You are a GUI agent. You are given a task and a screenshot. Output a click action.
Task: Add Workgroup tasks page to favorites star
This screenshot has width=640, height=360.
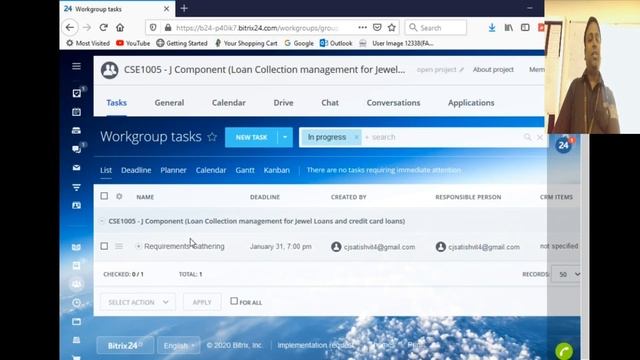212,137
